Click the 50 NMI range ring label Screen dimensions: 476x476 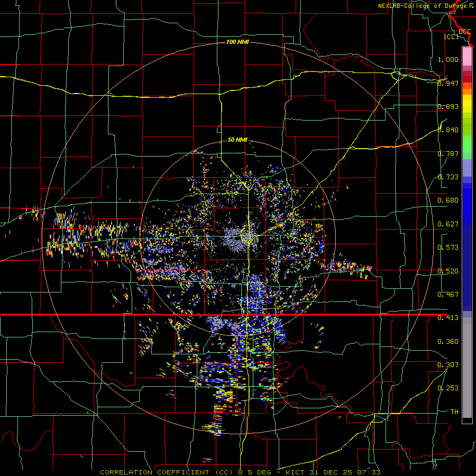(x=237, y=140)
